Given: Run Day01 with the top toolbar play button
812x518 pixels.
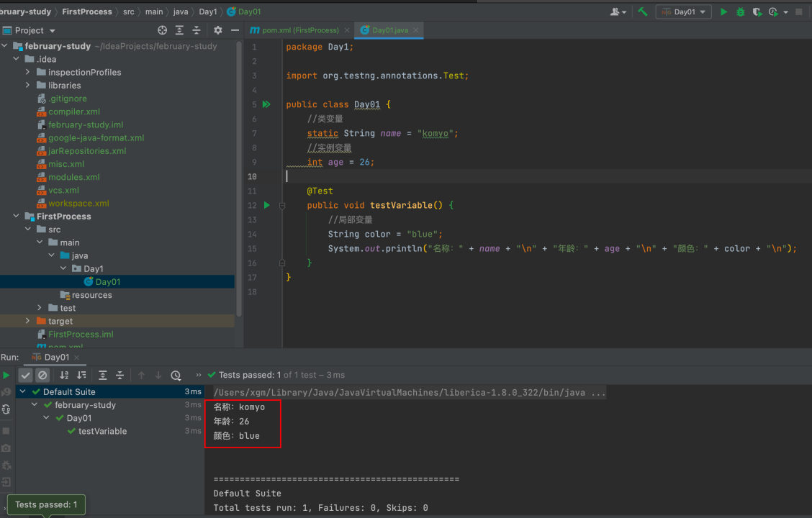Looking at the screenshot, I should click(x=723, y=12).
